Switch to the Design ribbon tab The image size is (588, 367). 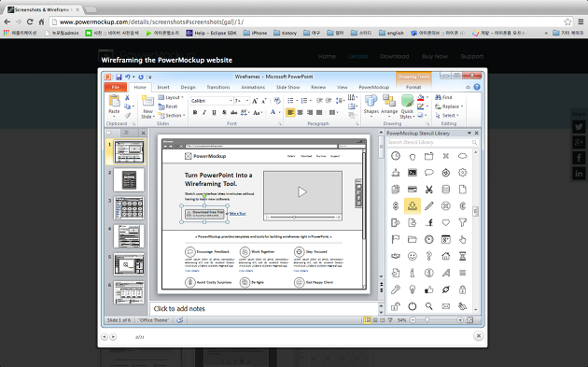(188, 87)
